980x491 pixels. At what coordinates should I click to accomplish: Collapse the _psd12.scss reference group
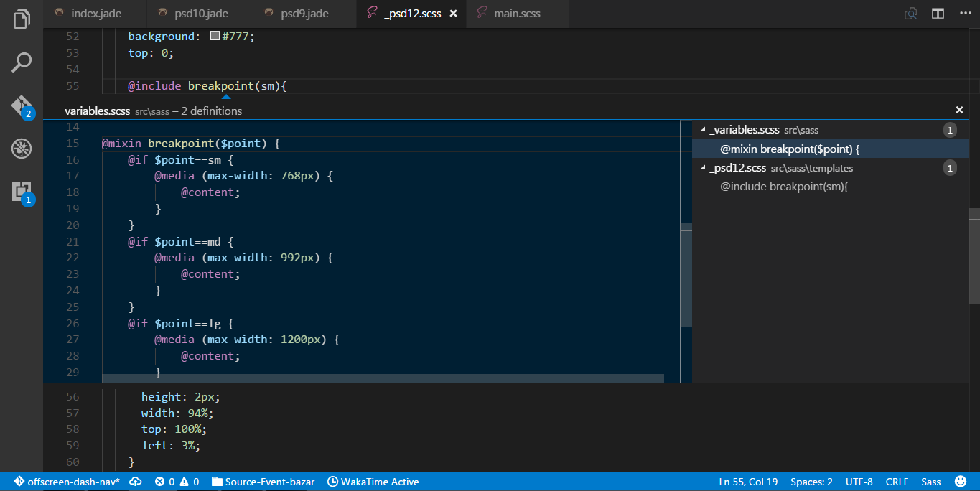(x=703, y=168)
